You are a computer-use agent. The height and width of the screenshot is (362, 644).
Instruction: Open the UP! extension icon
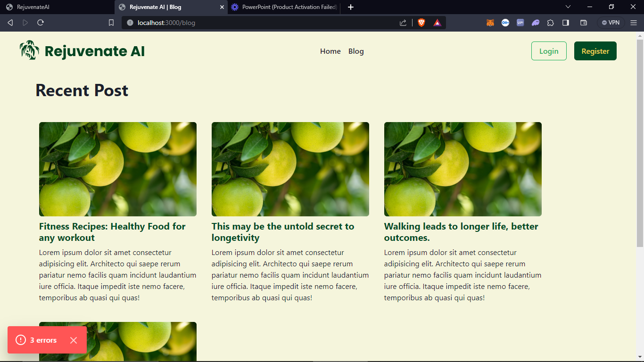[x=520, y=23]
